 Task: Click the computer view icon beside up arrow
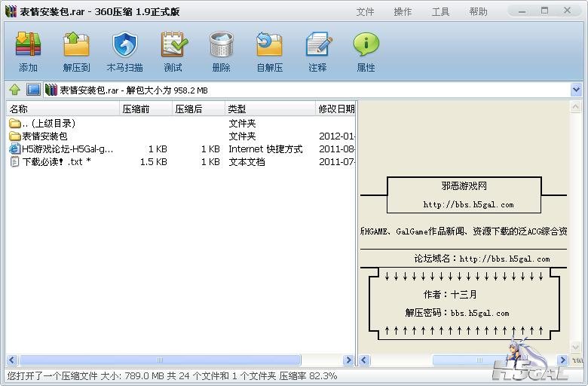(33, 90)
